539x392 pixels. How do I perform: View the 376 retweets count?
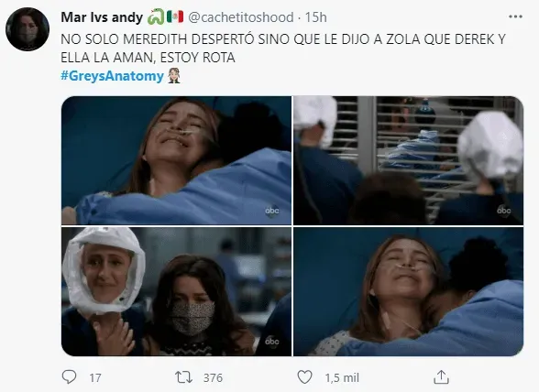click(x=213, y=378)
